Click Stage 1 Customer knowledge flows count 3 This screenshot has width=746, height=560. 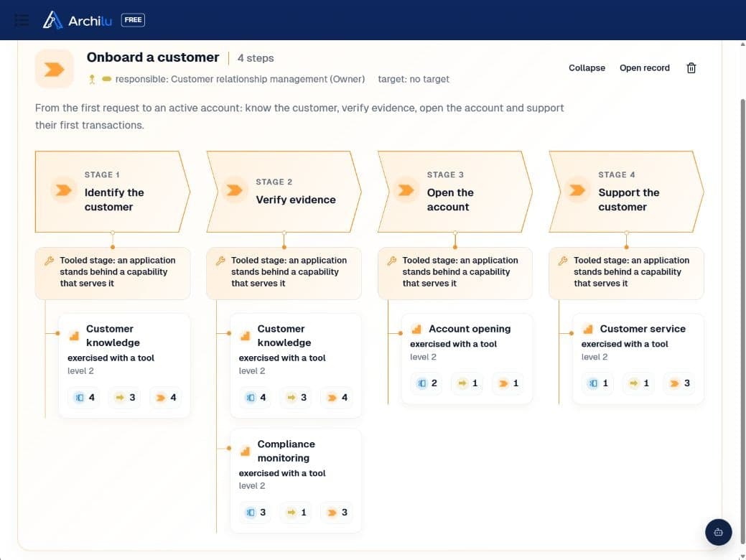coord(125,397)
